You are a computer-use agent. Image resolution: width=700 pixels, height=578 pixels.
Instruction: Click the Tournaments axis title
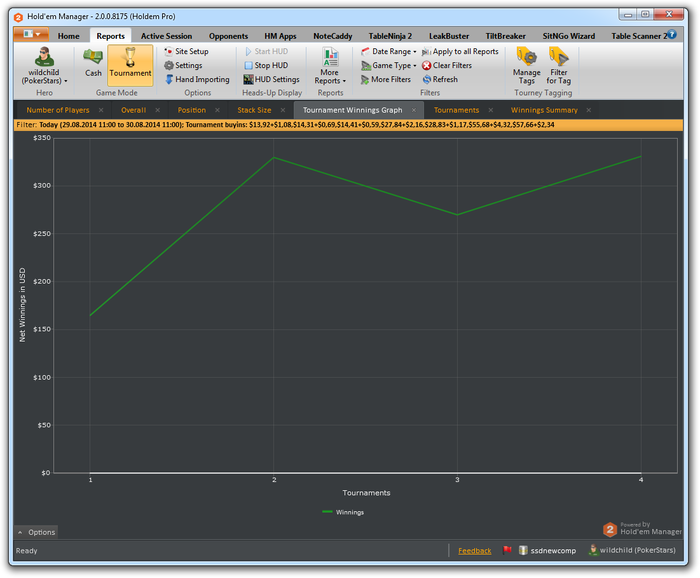366,493
